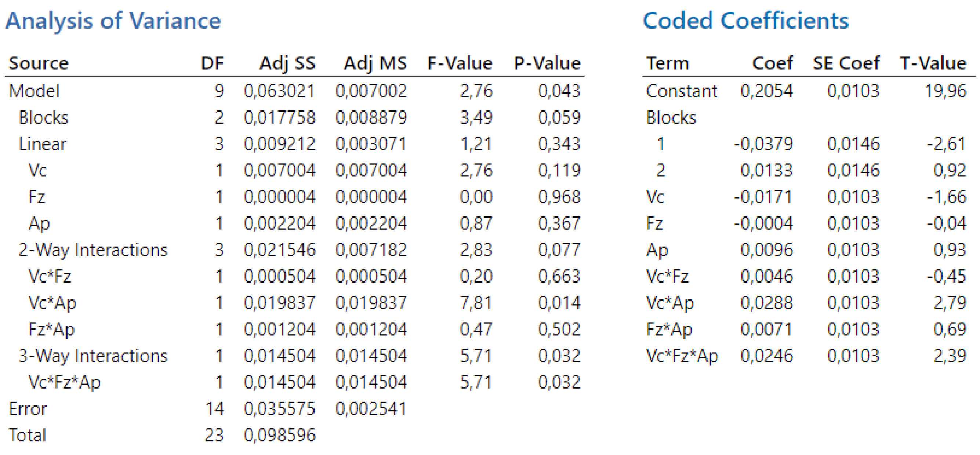Click the Linear source row label
Viewport: 980px width, 455px height.
point(42,144)
